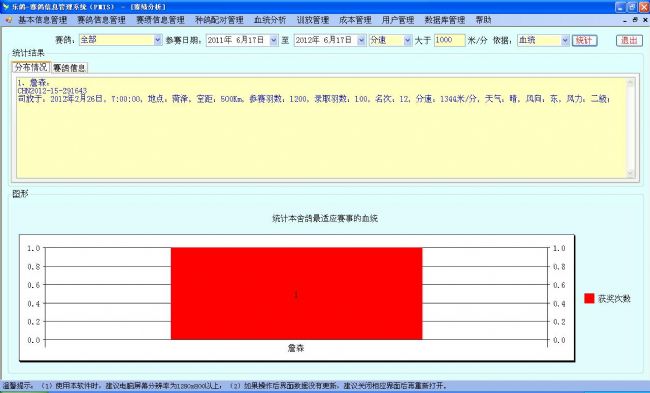Expand the end date picker dropdown
The image size is (650, 393).
click(361, 40)
